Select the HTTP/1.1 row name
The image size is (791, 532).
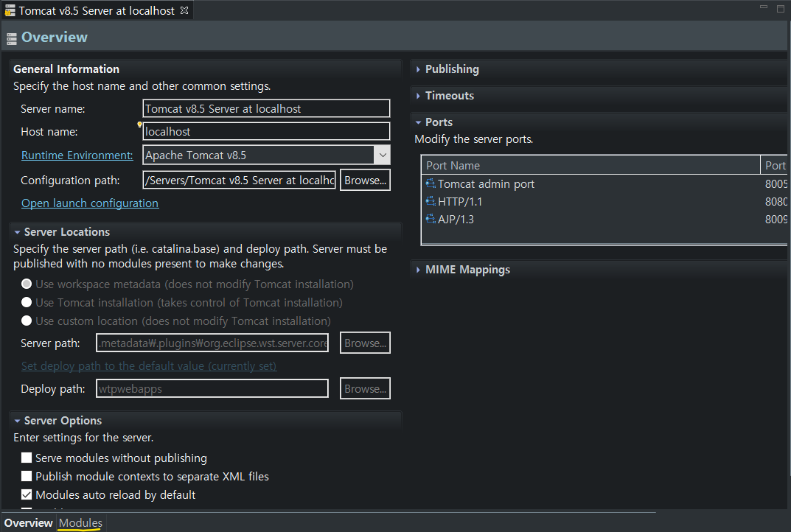[x=460, y=202]
